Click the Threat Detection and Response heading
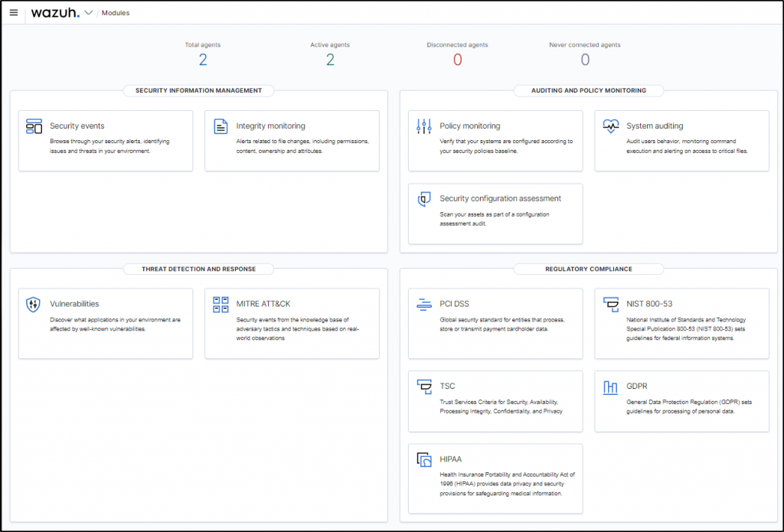The width and height of the screenshot is (784, 532). [x=198, y=269]
